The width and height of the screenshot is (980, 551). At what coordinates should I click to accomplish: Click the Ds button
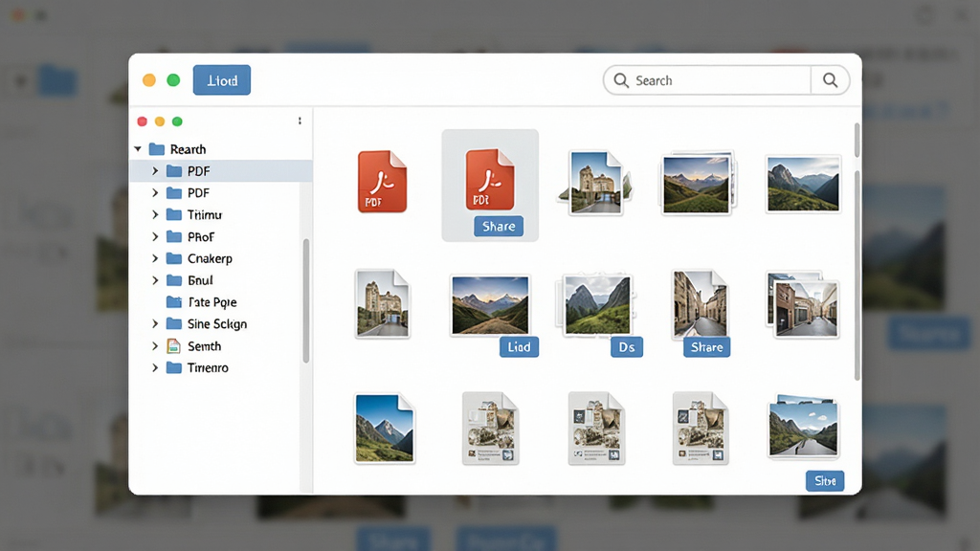[626, 347]
